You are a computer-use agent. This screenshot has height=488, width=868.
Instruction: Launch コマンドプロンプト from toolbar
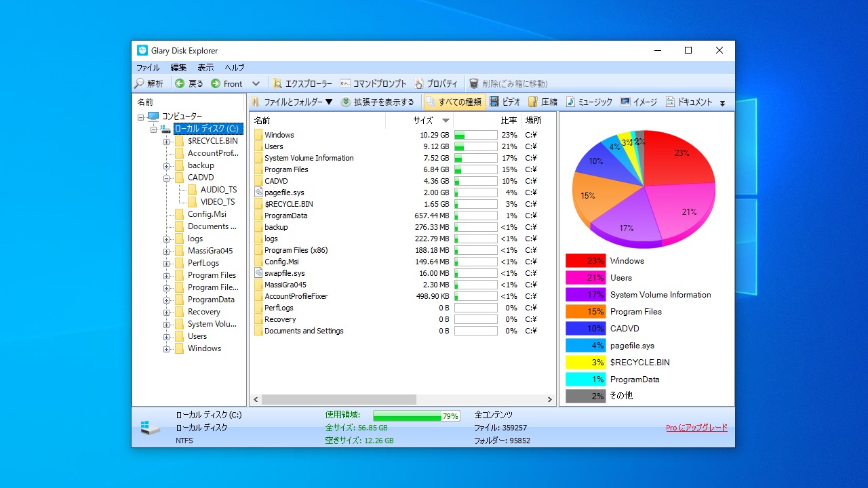373,83
